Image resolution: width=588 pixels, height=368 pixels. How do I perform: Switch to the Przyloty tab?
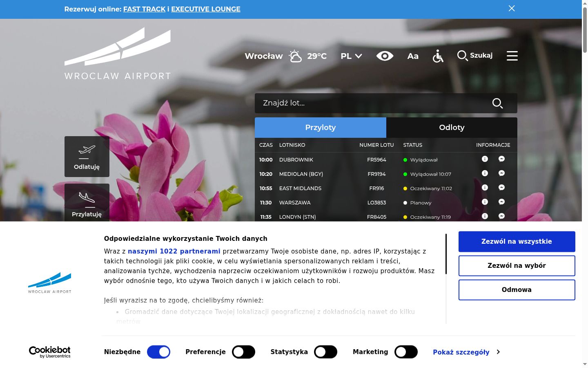pyautogui.click(x=321, y=128)
